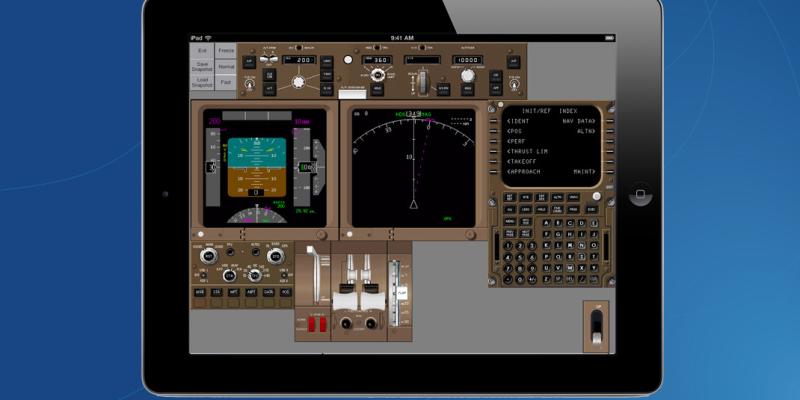Engage the APP approach button
Screen dimensions: 800x400
pos(495,88)
